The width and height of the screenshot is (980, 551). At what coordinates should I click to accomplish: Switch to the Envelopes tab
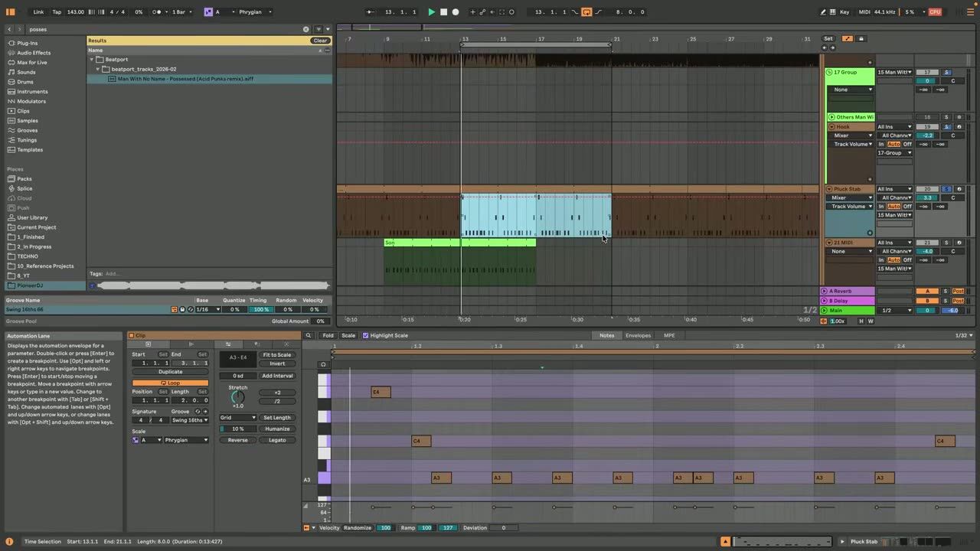[638, 335]
